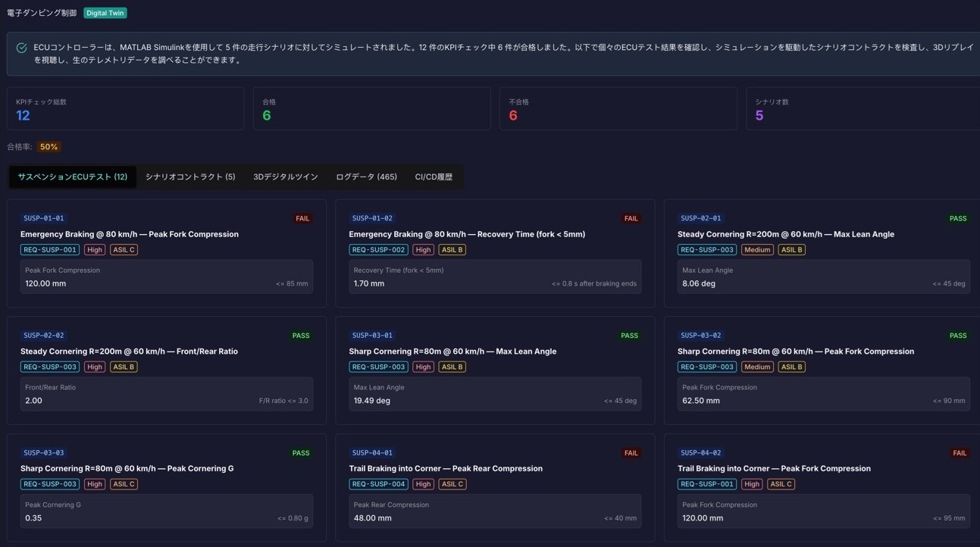Open the Steady Cornering Front/Rear Ratio title

point(129,352)
